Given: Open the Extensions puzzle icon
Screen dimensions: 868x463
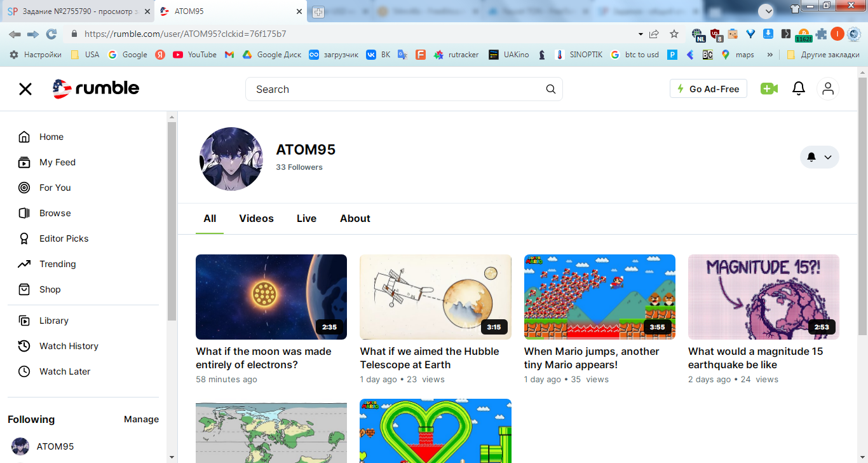Looking at the screenshot, I should click(822, 34).
